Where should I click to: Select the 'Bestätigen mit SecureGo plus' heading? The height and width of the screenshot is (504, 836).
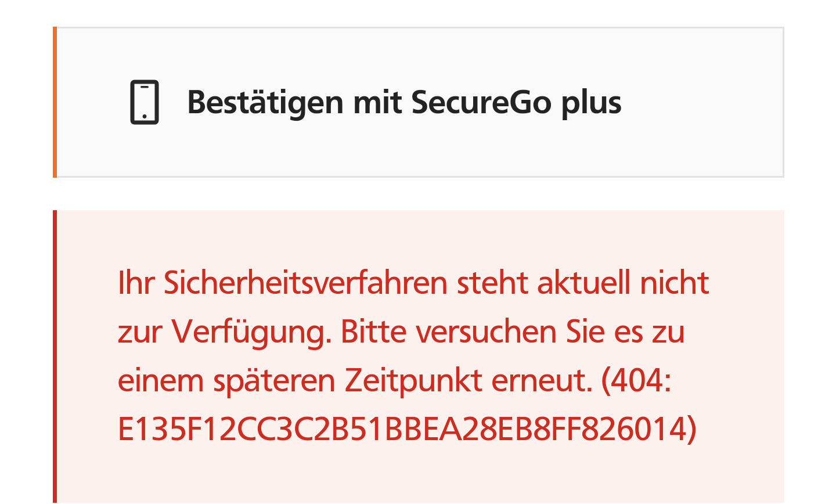coord(404,103)
